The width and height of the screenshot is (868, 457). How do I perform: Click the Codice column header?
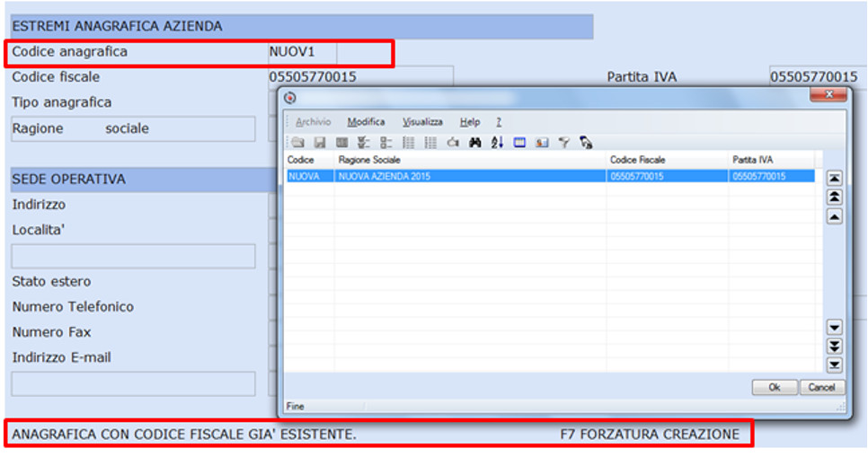point(309,160)
